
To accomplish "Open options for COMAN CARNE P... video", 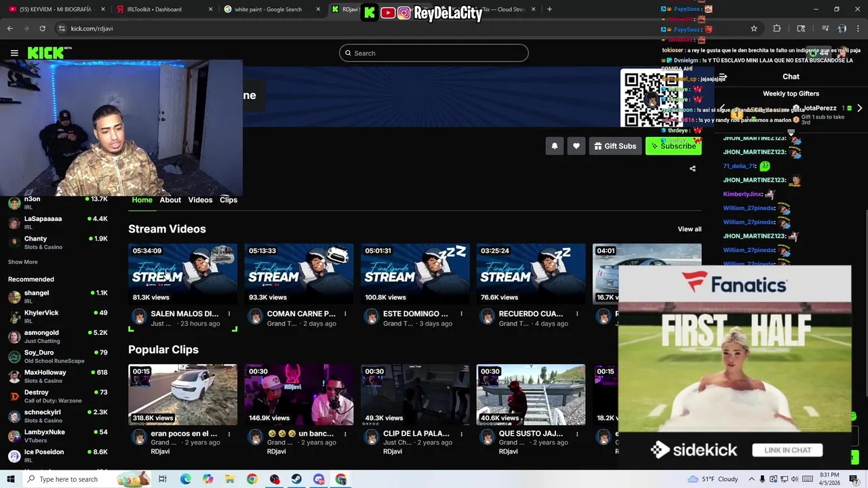I will pyautogui.click(x=345, y=314).
